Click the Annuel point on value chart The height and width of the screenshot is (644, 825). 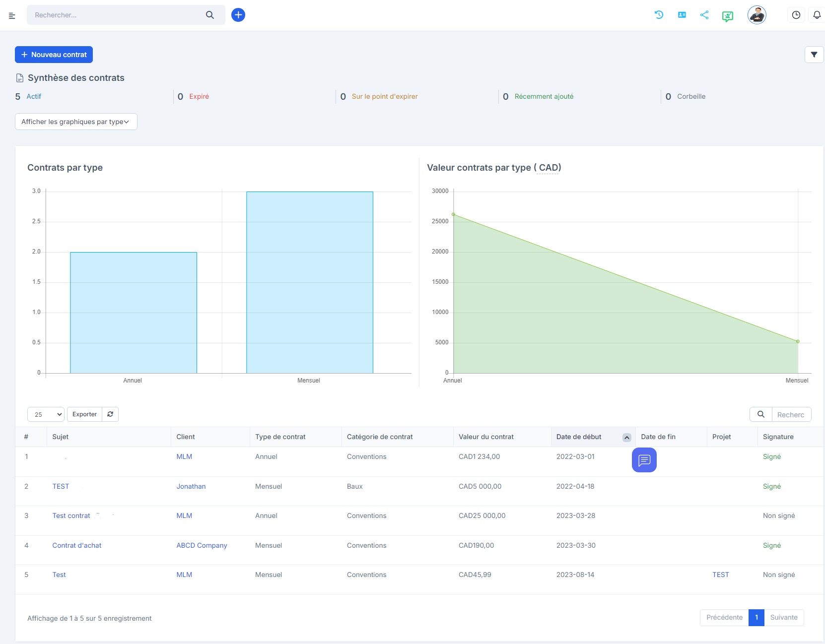pyautogui.click(x=453, y=214)
